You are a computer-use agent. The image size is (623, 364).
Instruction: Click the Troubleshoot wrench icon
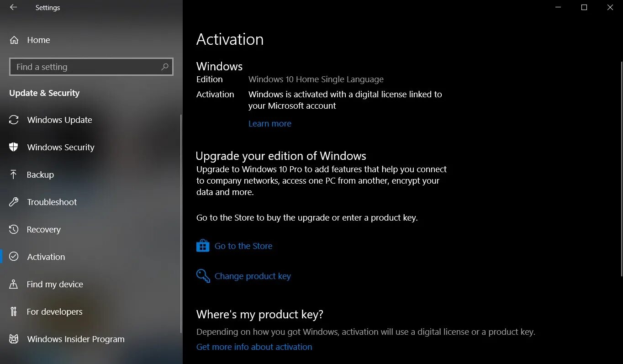(x=14, y=202)
